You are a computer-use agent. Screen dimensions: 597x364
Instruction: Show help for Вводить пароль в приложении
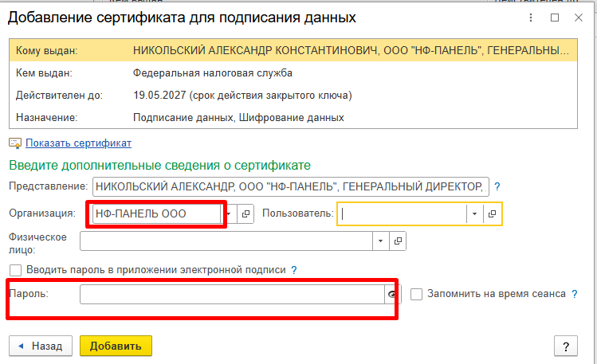click(293, 270)
